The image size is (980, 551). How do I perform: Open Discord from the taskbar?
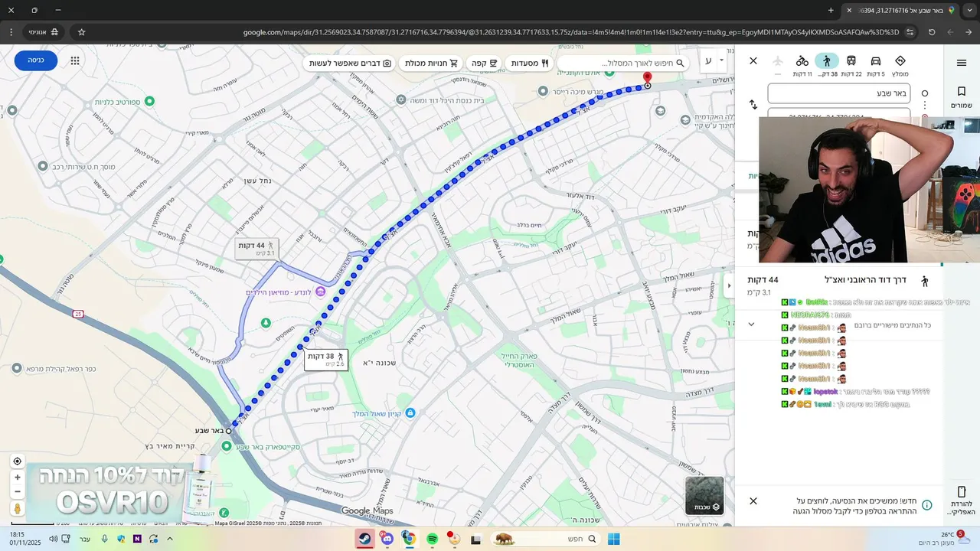tap(387, 539)
